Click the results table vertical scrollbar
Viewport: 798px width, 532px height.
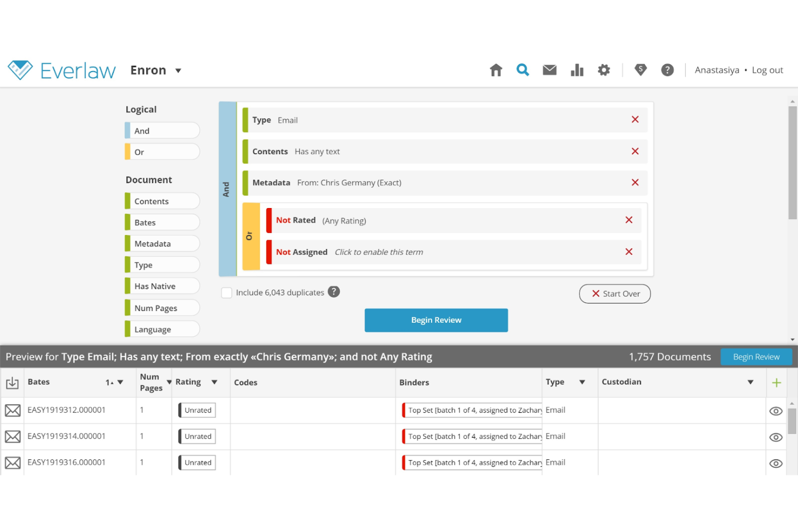[x=792, y=421]
